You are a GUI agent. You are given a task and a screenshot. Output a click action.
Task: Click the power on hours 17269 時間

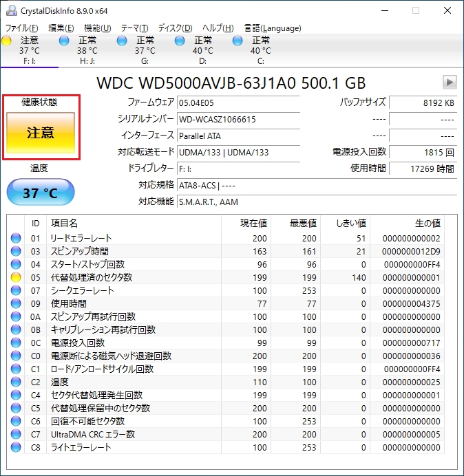[x=423, y=169]
